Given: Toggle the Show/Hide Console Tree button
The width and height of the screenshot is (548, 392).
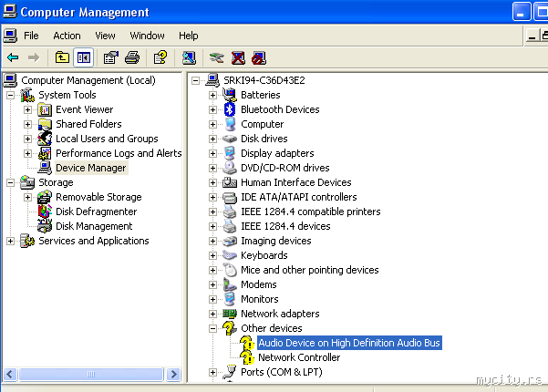Looking at the screenshot, I should 84,57.
